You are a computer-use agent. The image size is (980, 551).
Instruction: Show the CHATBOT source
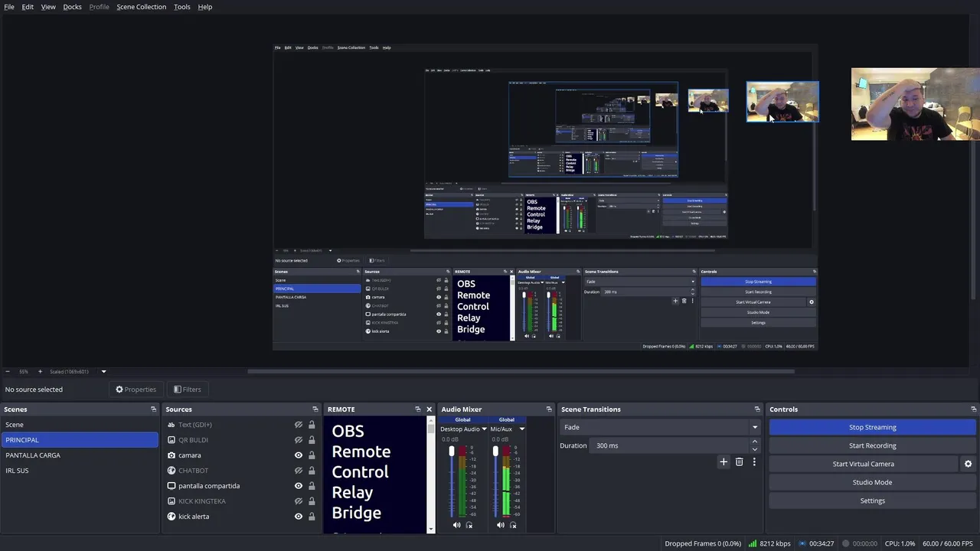click(x=299, y=471)
